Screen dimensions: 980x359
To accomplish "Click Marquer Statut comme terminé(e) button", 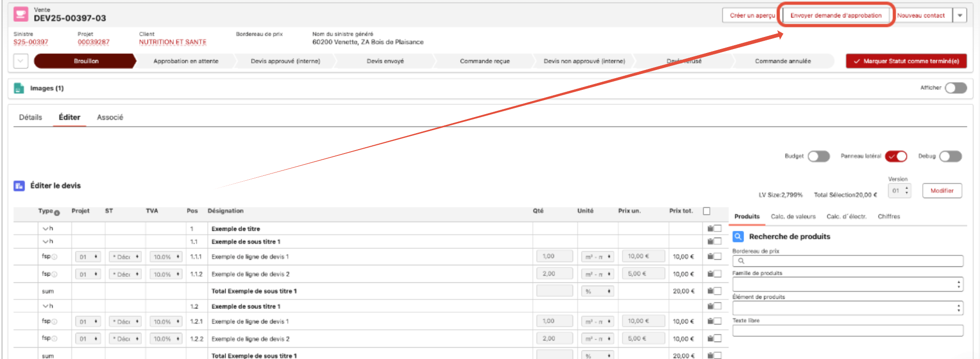I will [x=906, y=61].
